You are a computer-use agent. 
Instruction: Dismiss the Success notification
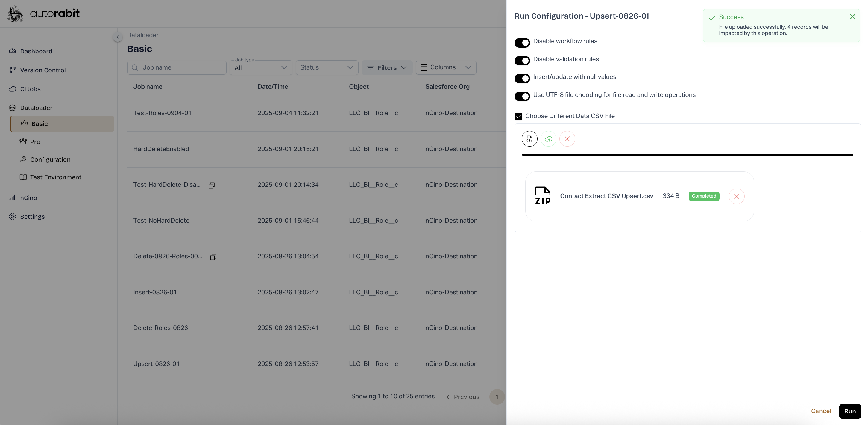click(x=852, y=17)
